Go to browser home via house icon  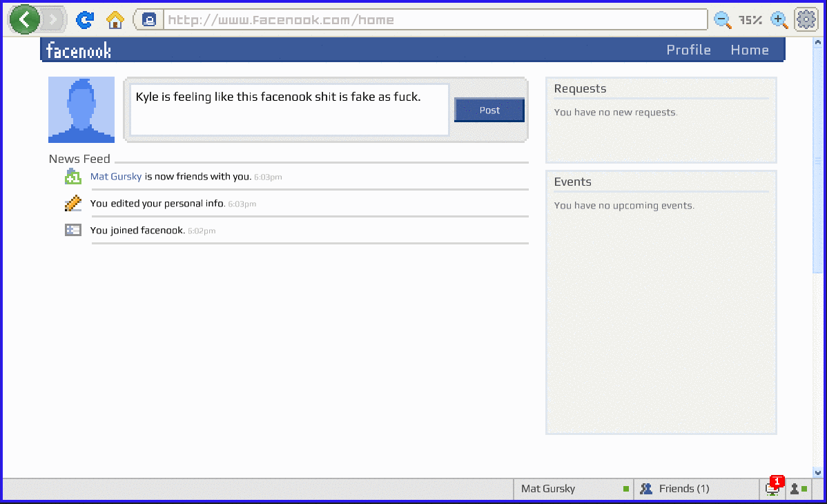click(x=115, y=20)
